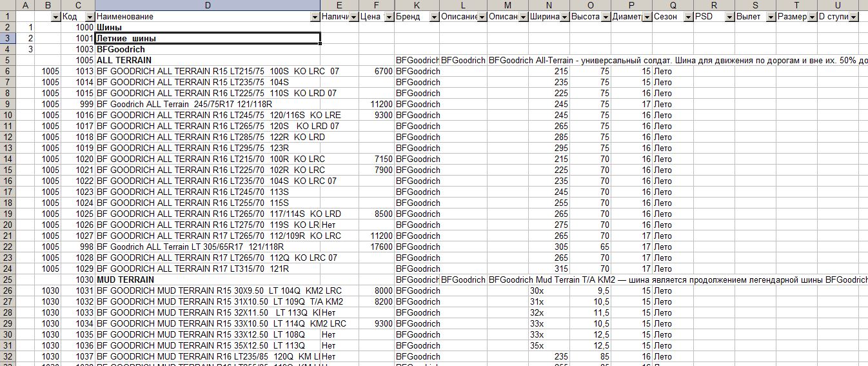Image resolution: width=868 pixels, height=366 pixels.
Task: Select column D by its header letter
Action: [208, 5]
